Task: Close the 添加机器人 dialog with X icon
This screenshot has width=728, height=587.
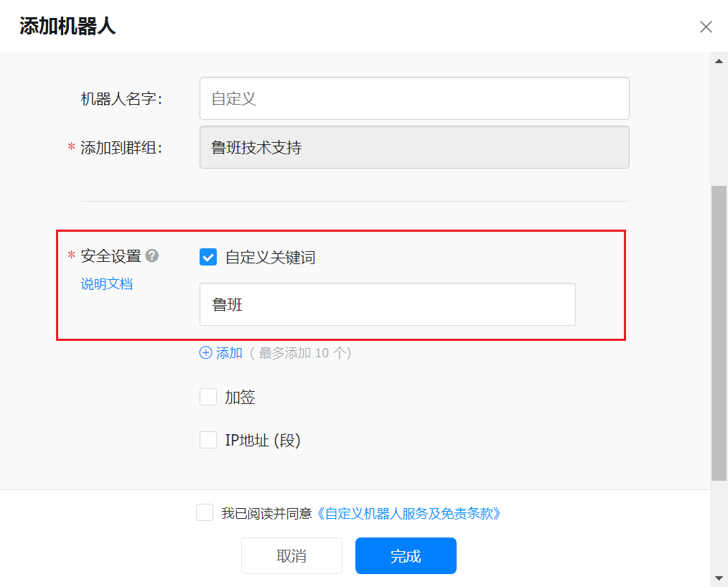Action: coord(706,27)
